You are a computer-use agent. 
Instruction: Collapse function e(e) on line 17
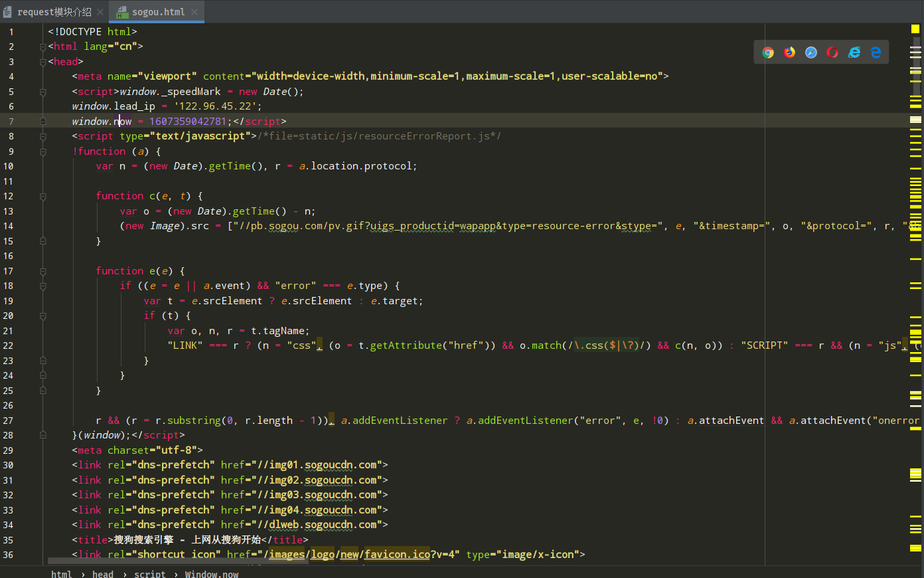[42, 271]
